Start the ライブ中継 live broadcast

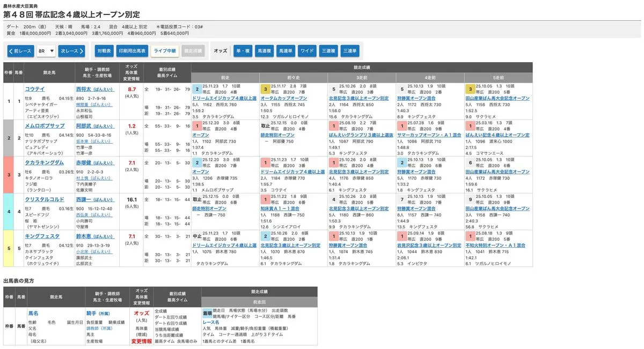tap(164, 51)
